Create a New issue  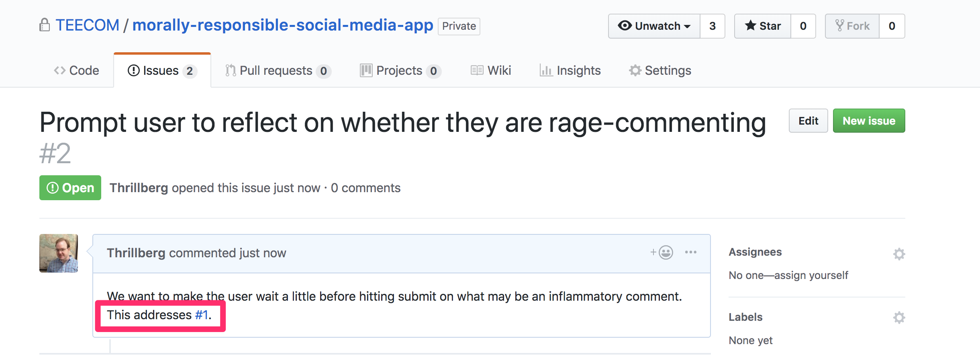click(x=869, y=121)
